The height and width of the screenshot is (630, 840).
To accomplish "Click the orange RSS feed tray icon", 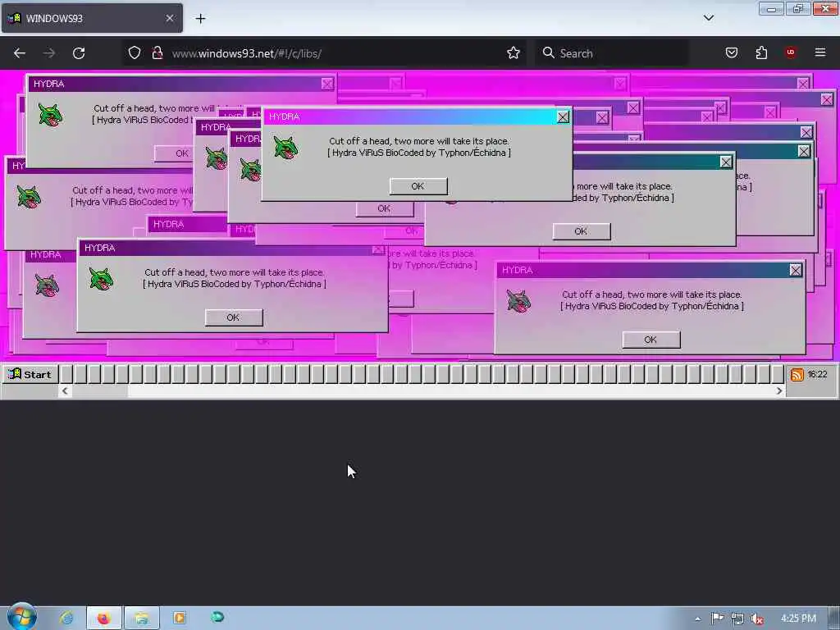I will point(797,374).
